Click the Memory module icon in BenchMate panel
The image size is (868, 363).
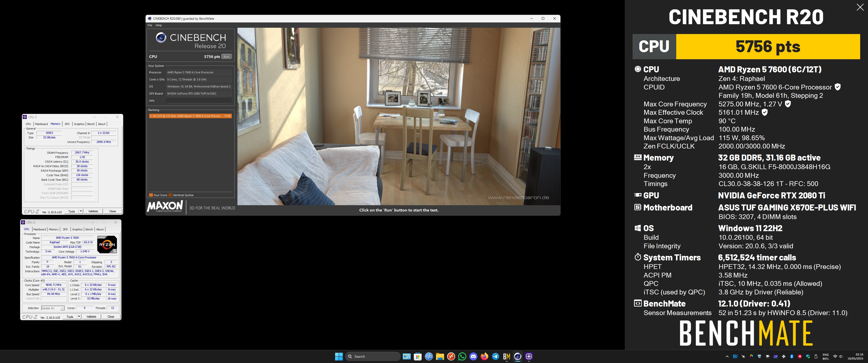pos(638,157)
